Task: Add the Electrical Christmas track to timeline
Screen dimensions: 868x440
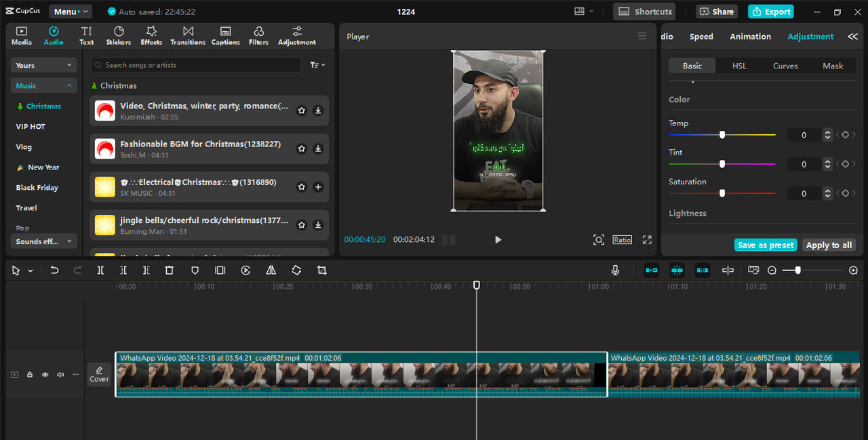Action: (x=318, y=186)
